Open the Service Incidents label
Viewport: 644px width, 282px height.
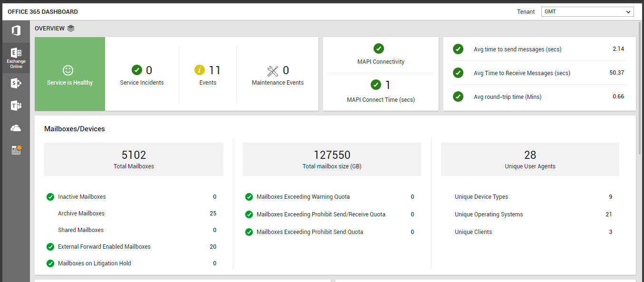click(142, 83)
